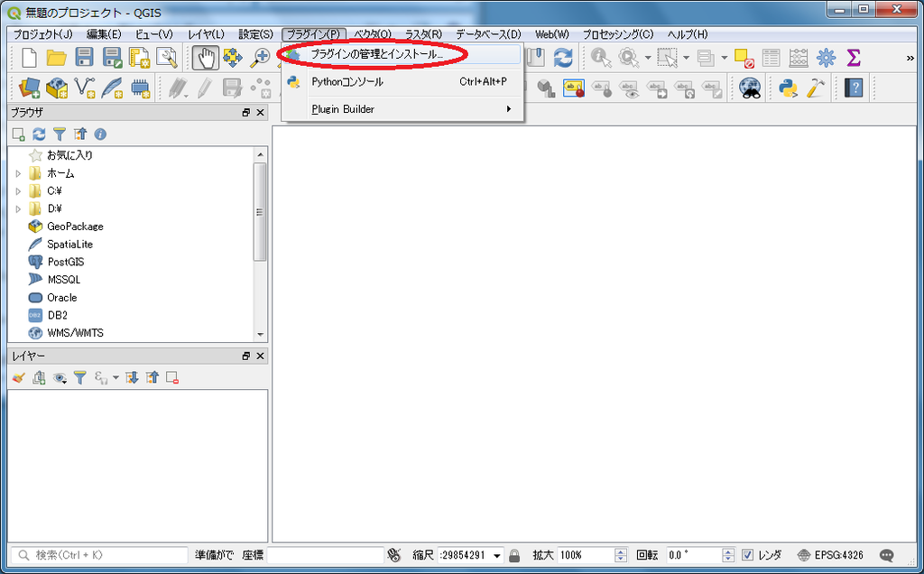Viewport: 924px width, 574px height.
Task: Open the レイヤ(L) menu
Action: point(207,35)
